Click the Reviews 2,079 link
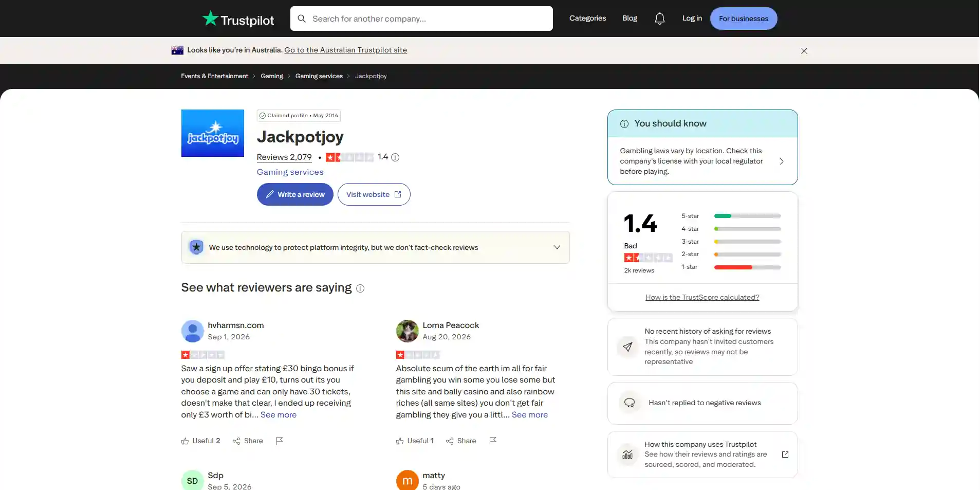 (x=284, y=157)
